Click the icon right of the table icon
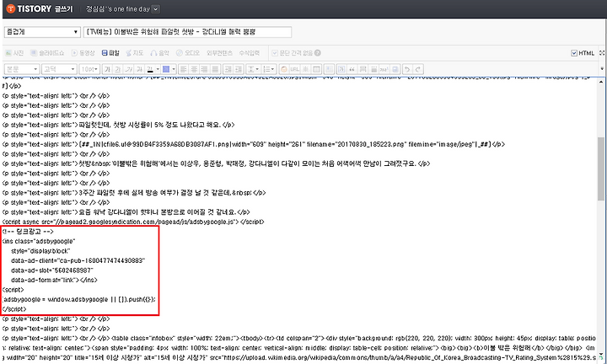 pyautogui.click(x=329, y=69)
